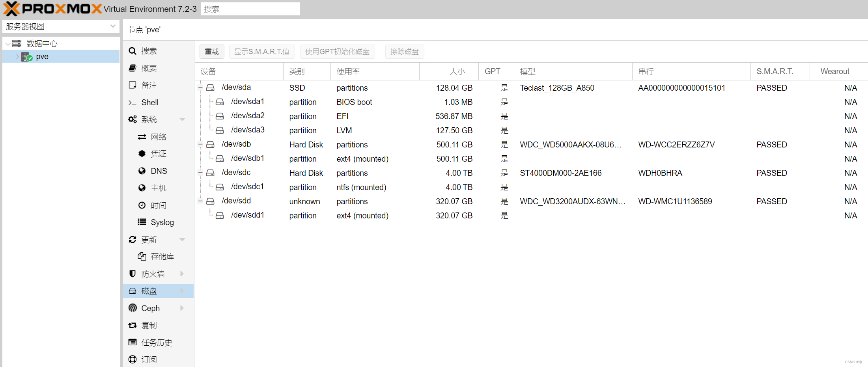868x367 pixels.
Task: Click the gears icon beside 系统
Action: coord(133,119)
